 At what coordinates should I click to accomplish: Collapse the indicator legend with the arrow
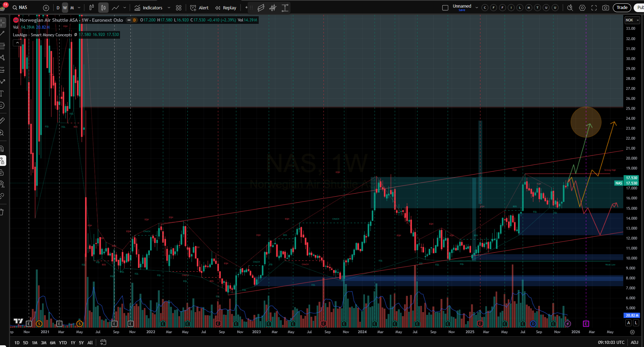tap(17, 43)
